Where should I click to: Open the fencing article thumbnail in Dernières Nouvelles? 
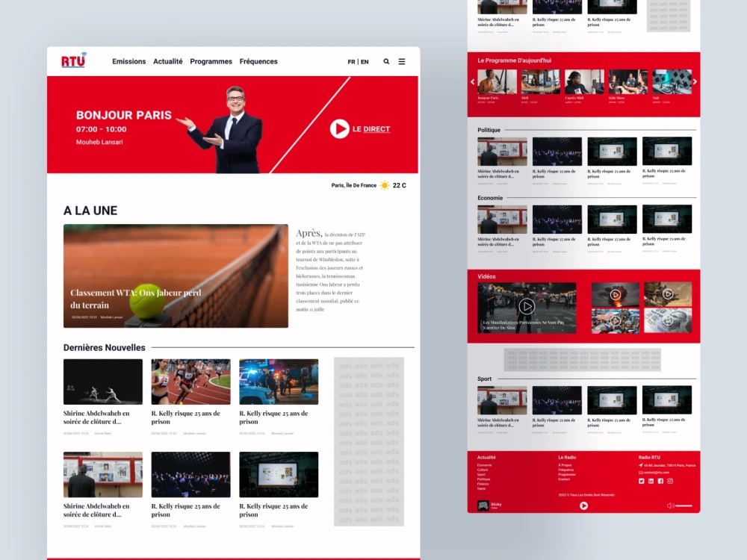click(x=103, y=382)
